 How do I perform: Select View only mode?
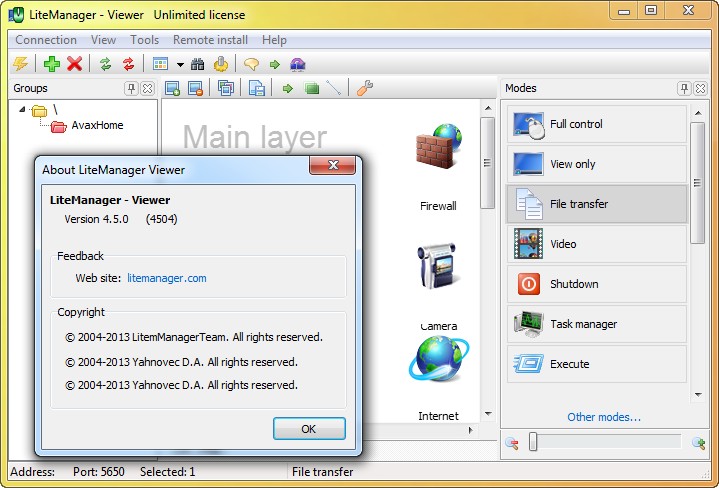click(597, 164)
